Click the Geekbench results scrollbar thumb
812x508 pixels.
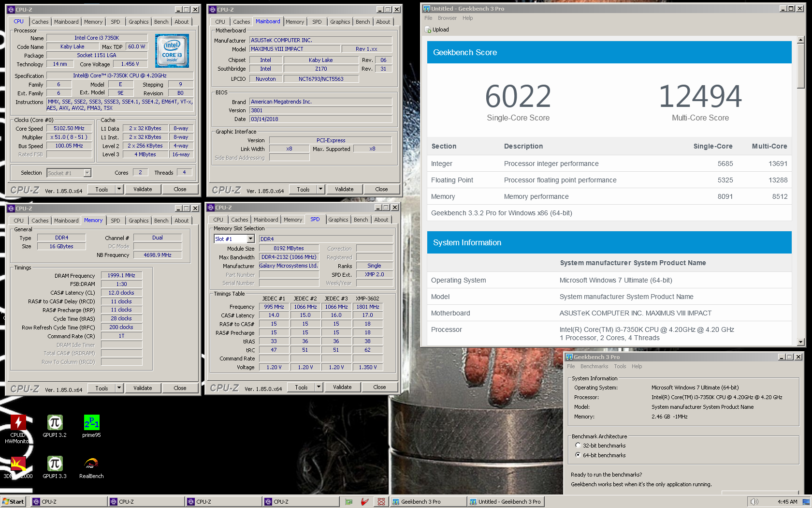click(801, 66)
